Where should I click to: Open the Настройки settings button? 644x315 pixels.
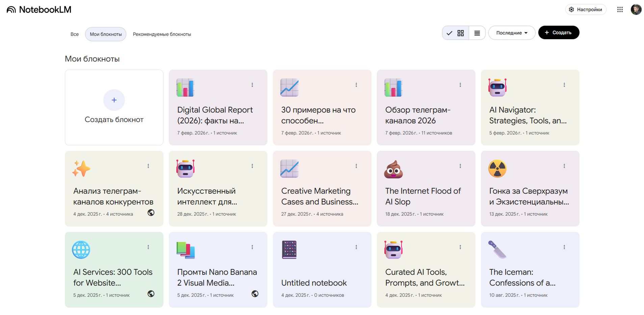586,9
